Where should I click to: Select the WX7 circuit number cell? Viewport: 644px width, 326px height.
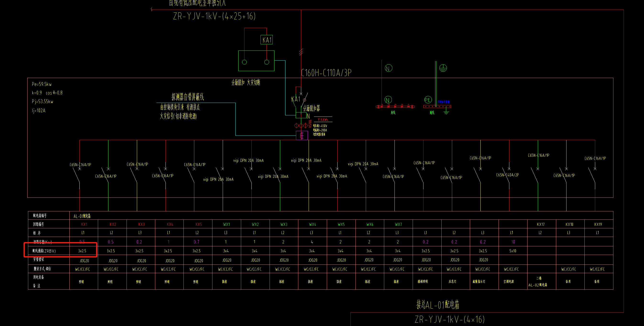coord(399,225)
